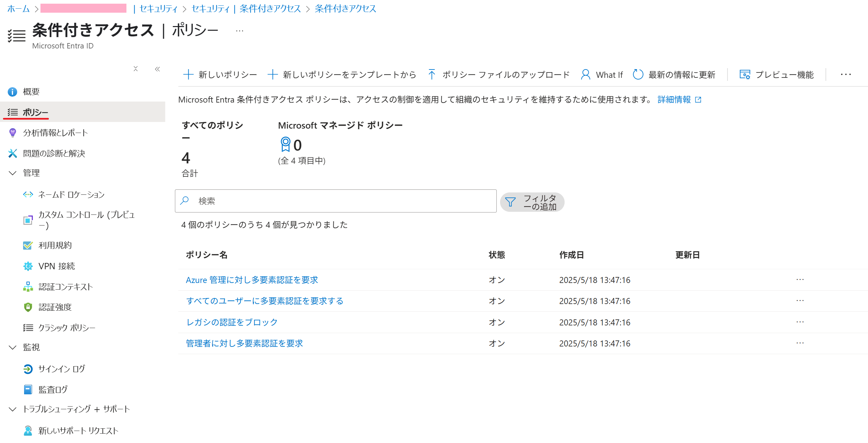
Task: Click 新しいポリシー button
Action: (x=220, y=75)
